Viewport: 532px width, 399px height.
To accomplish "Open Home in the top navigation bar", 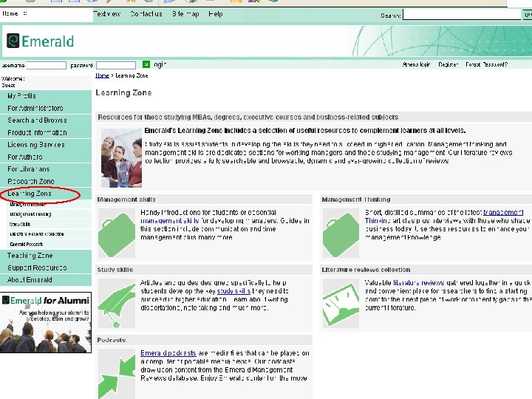I will (10, 13).
